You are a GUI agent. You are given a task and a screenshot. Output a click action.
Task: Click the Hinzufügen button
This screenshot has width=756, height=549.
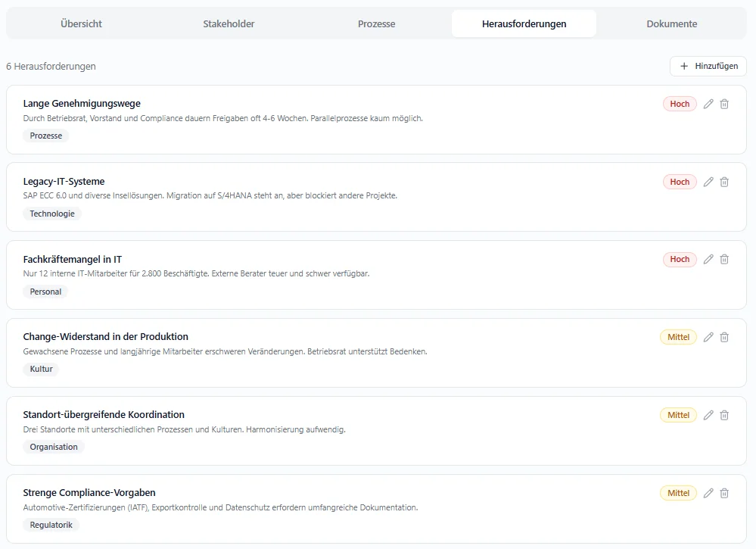[708, 66]
